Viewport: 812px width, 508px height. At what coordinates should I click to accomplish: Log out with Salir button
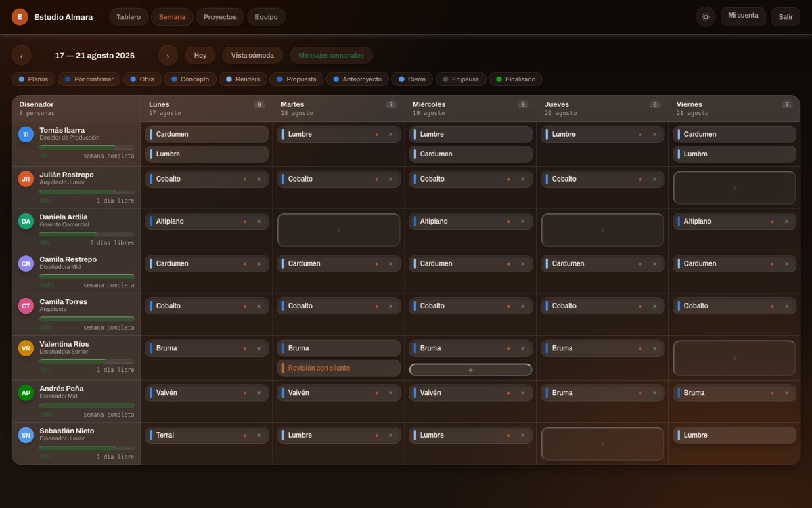pyautogui.click(x=786, y=17)
